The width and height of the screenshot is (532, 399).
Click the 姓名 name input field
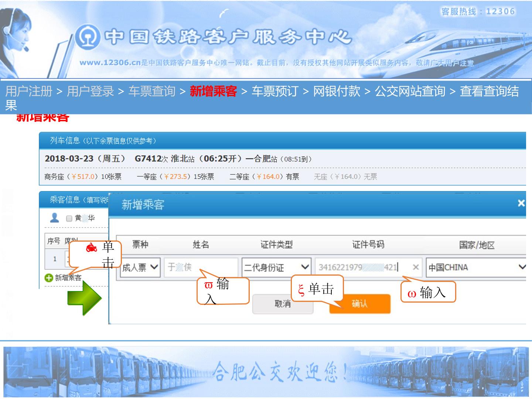point(201,267)
